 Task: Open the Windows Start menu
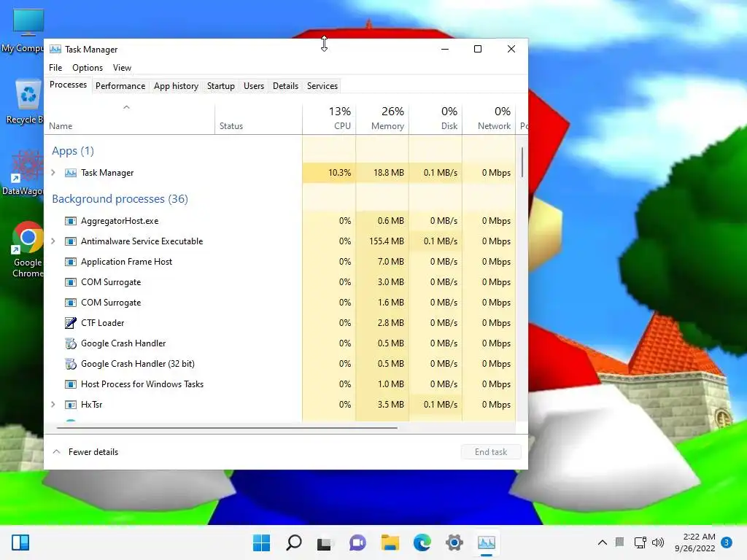point(261,542)
